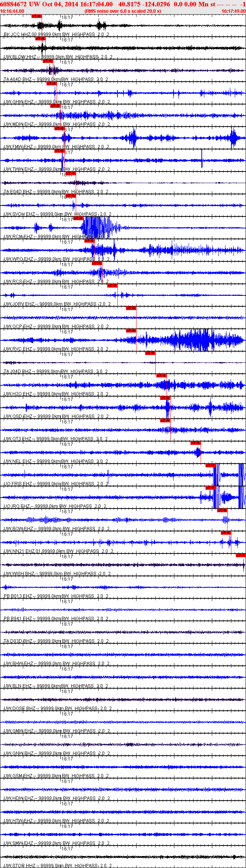
Task: Select the 'UW.SMW EHZ' station label
Action: point(18,843)
